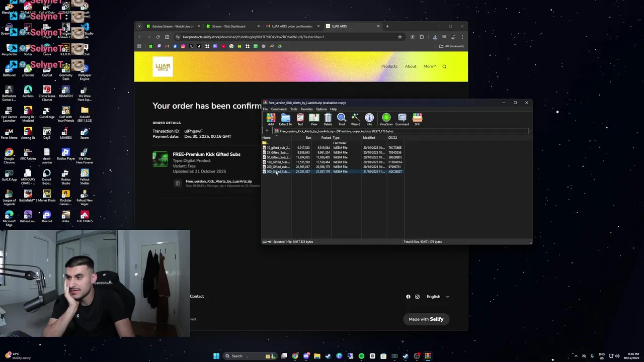
Task: Reload the browser page
Action: tap(157, 37)
